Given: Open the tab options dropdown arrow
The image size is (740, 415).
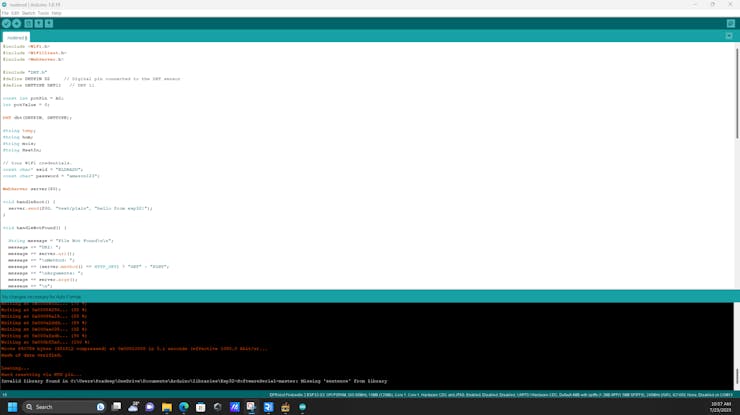Looking at the screenshot, I should point(729,36).
